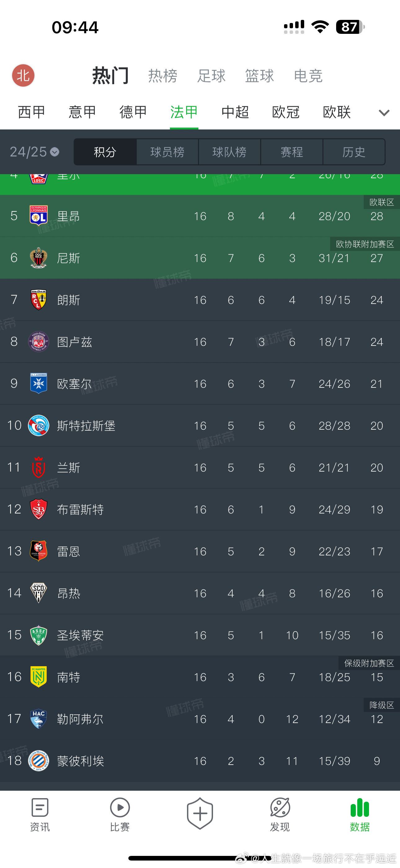Tap the center shield plus icon

click(x=200, y=813)
